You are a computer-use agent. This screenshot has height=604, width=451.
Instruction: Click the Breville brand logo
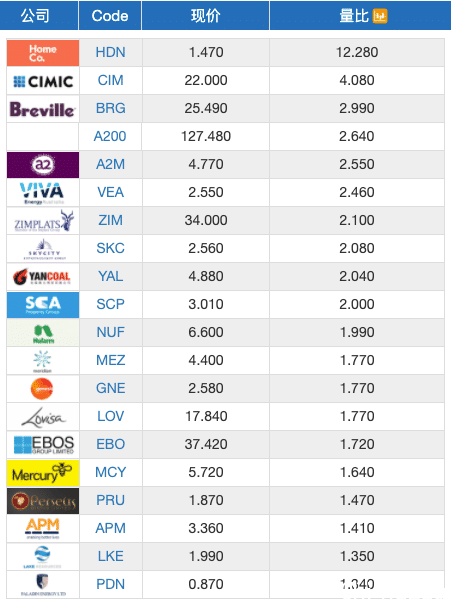pyautogui.click(x=43, y=109)
